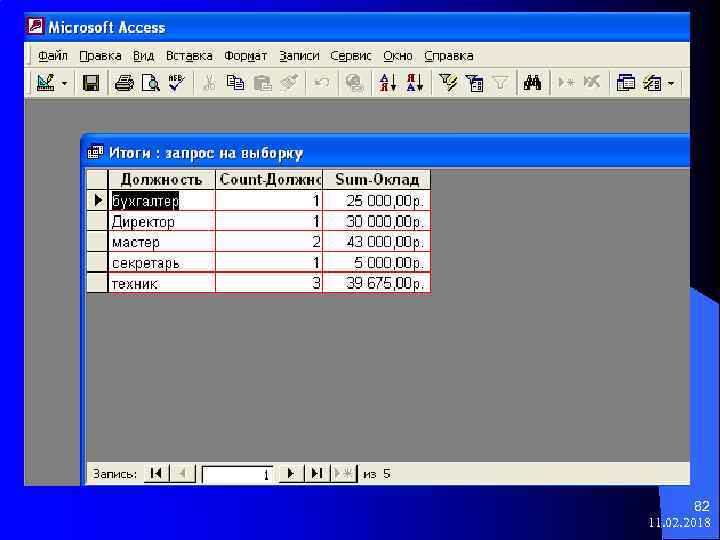Screen dimensions: 720x540
Task: Open the Записи menu
Action: pos(299,56)
